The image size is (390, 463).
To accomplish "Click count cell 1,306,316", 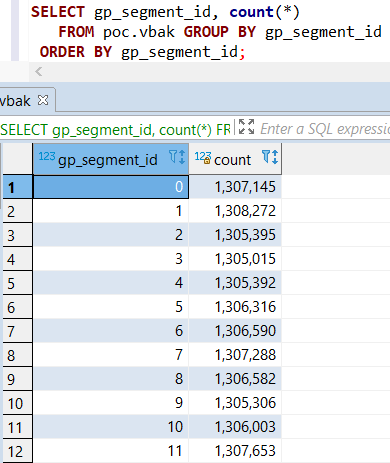I will click(x=235, y=307).
